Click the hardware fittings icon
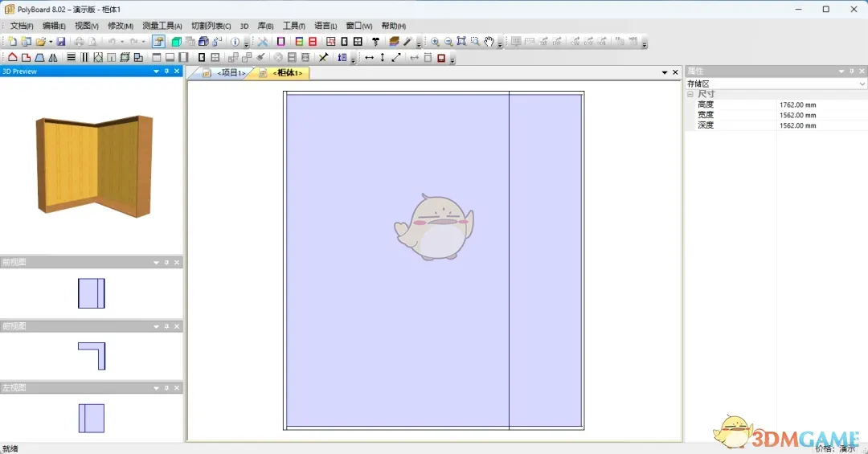This screenshot has height=454, width=868. (x=376, y=42)
